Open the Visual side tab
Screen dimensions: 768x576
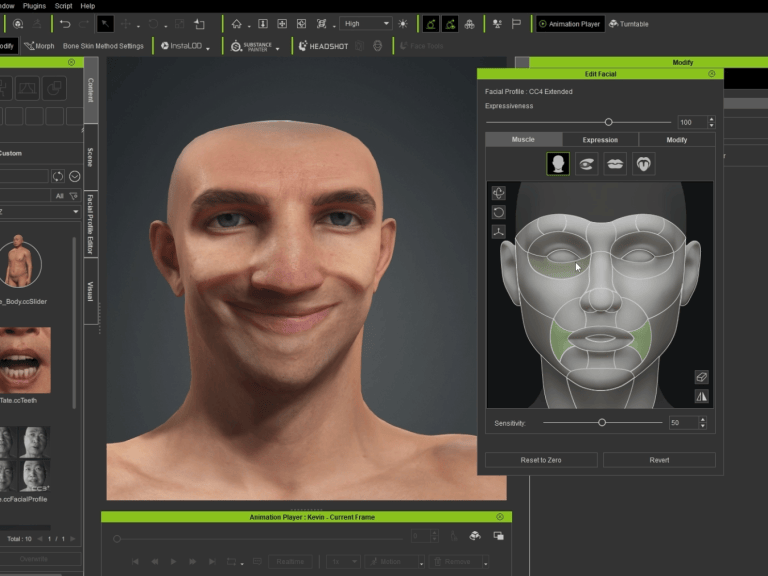pyautogui.click(x=91, y=291)
